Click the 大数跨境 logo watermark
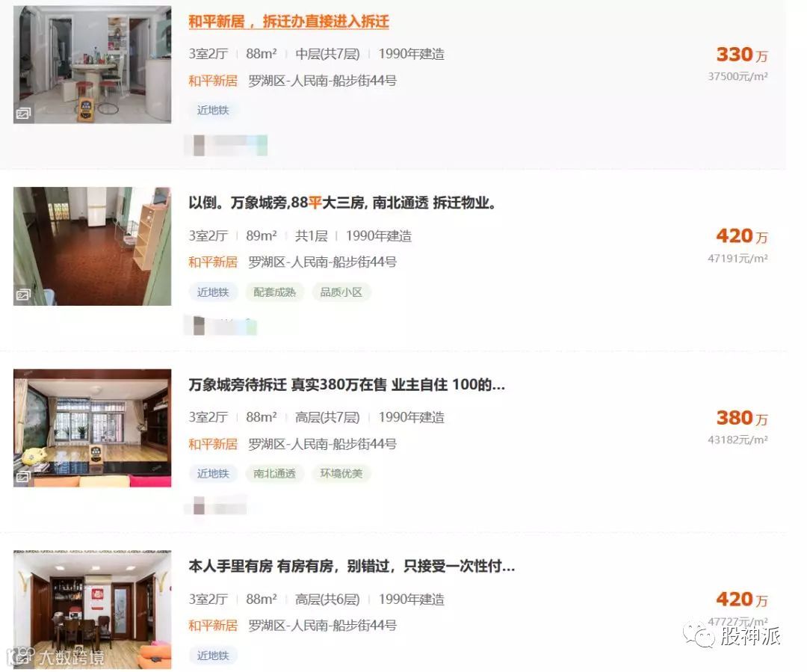This screenshot has width=807, height=672. 57,656
